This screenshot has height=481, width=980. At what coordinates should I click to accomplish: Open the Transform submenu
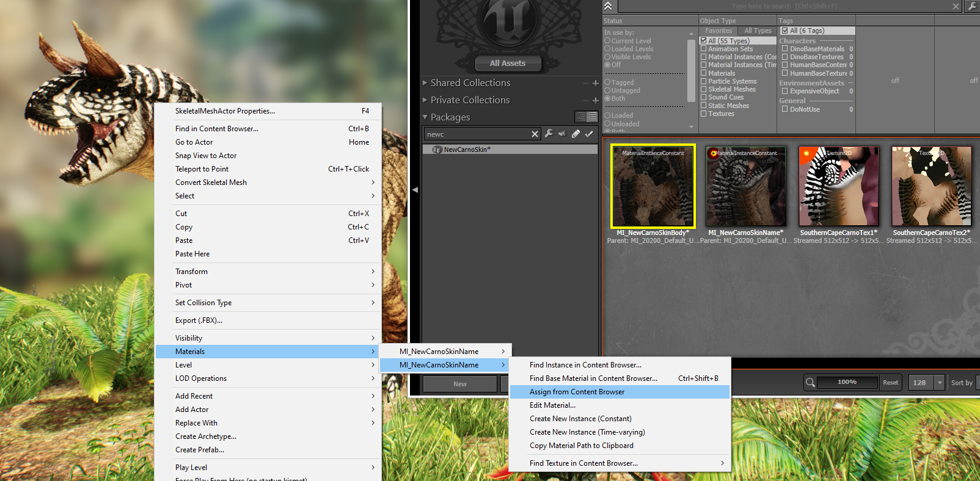[269, 272]
